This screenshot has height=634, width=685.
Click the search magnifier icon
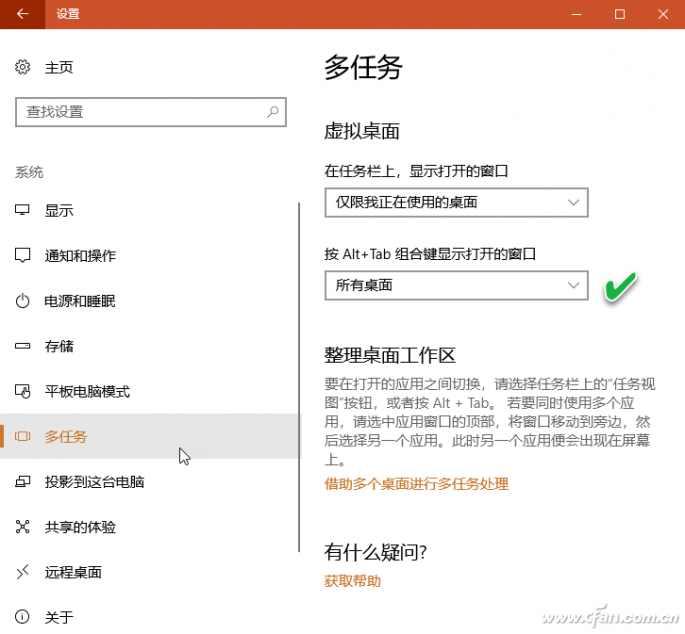273,112
